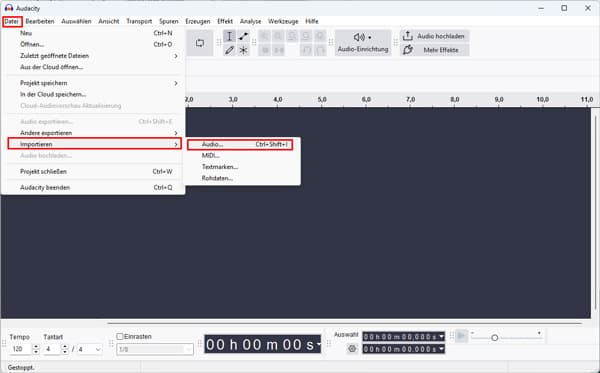
Task: Select the Draw (pencil) tool
Action: [x=229, y=50]
